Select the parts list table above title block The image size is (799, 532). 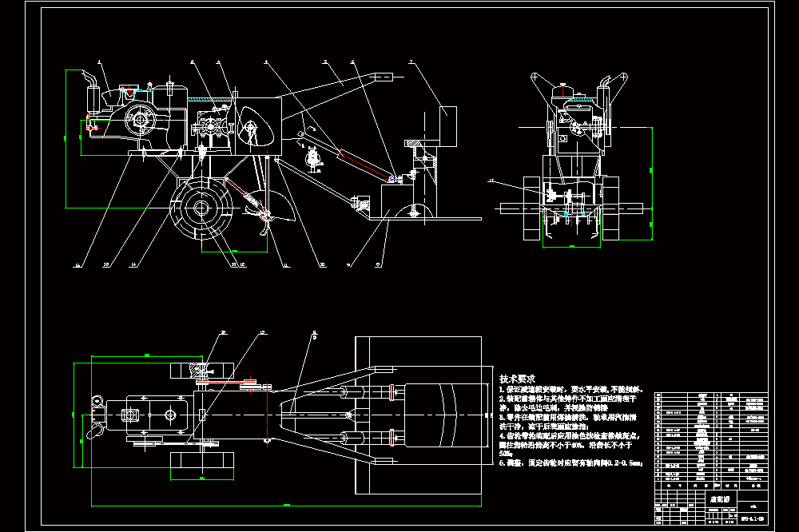coord(711,437)
